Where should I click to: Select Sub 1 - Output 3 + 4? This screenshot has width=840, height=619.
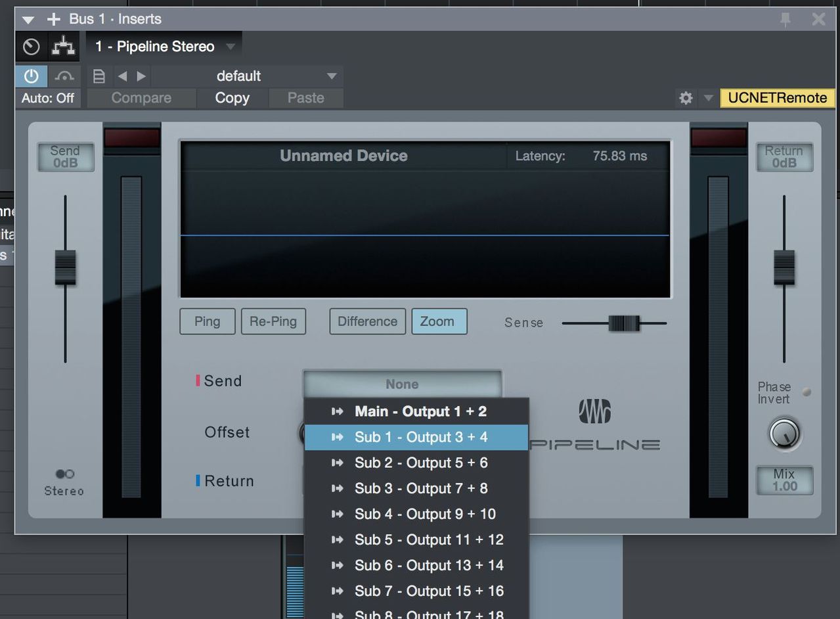pos(416,437)
